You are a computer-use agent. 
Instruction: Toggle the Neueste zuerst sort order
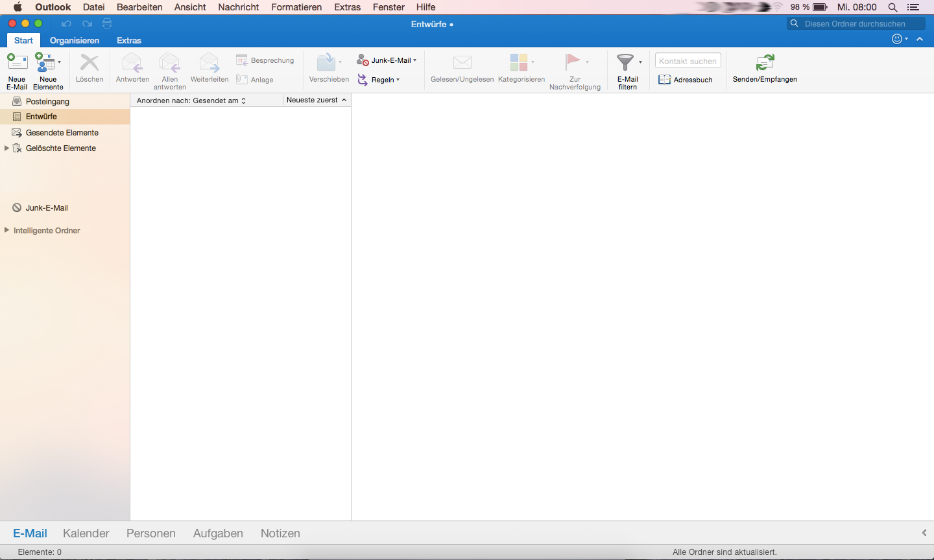click(x=317, y=100)
